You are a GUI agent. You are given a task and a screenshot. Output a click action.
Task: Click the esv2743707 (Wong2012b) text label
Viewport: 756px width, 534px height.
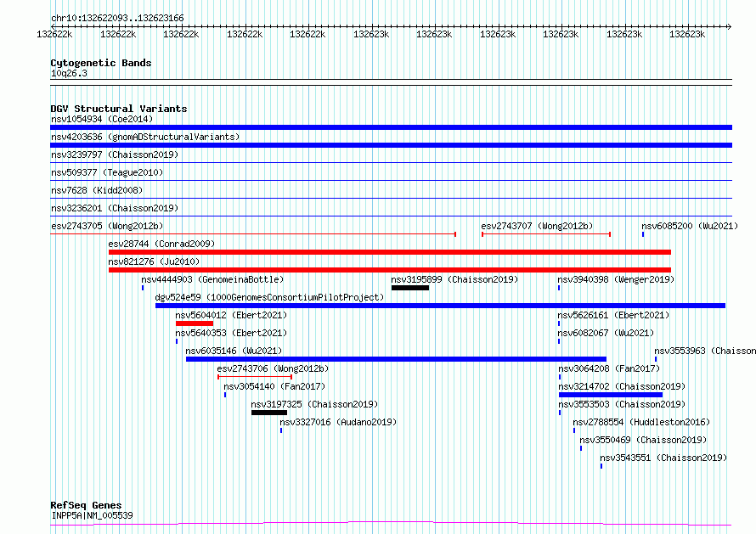click(537, 226)
